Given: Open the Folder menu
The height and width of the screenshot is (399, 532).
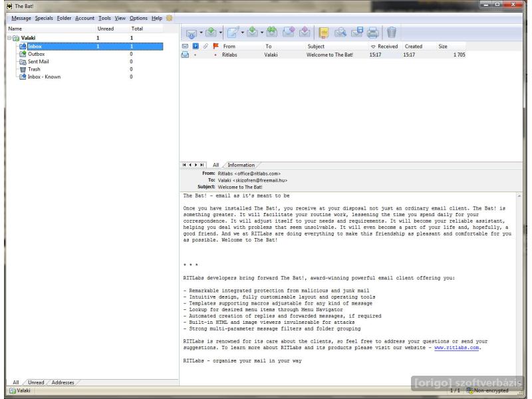Looking at the screenshot, I should coord(64,18).
